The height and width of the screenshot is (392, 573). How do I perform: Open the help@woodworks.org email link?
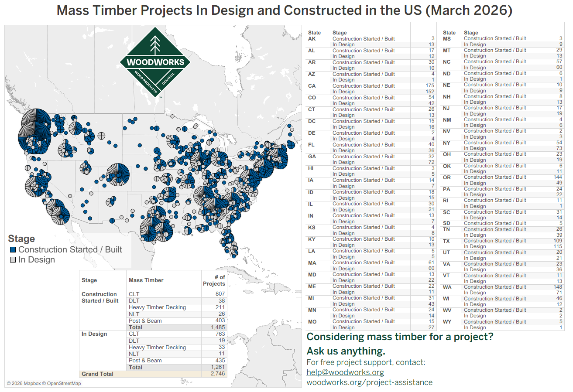[345, 372]
